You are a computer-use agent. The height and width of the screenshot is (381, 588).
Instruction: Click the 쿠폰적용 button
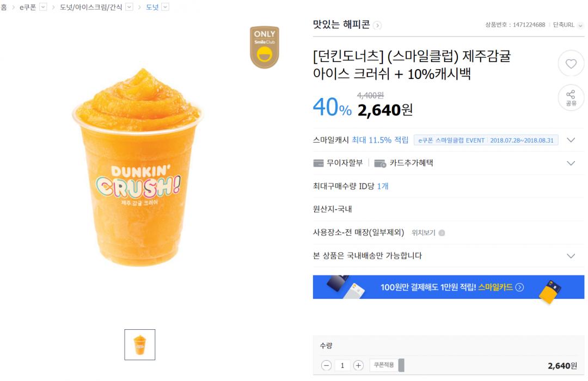pyautogui.click(x=384, y=365)
